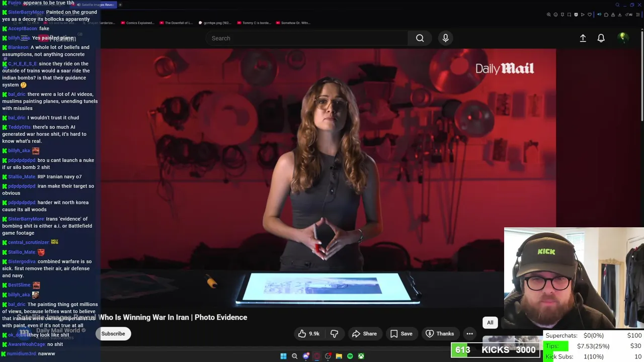Open the browser downloads icon
The width and height of the screenshot is (644, 362).
620,15
